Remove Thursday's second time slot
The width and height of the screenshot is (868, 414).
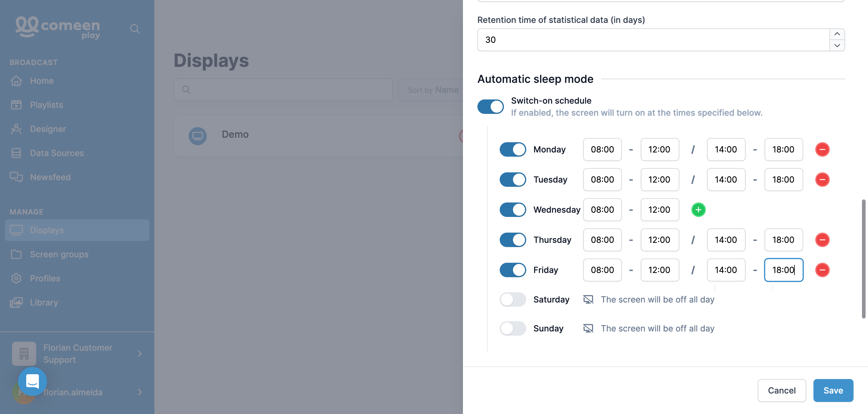(822, 240)
